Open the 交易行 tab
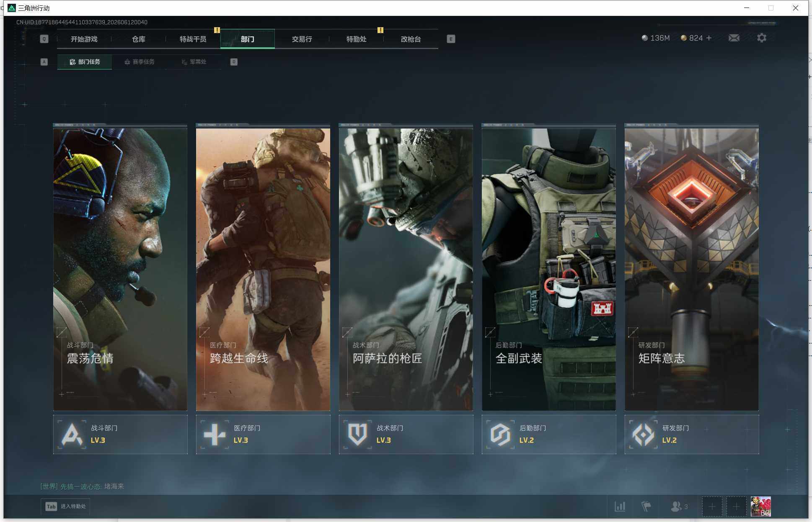The image size is (812, 522). point(302,39)
